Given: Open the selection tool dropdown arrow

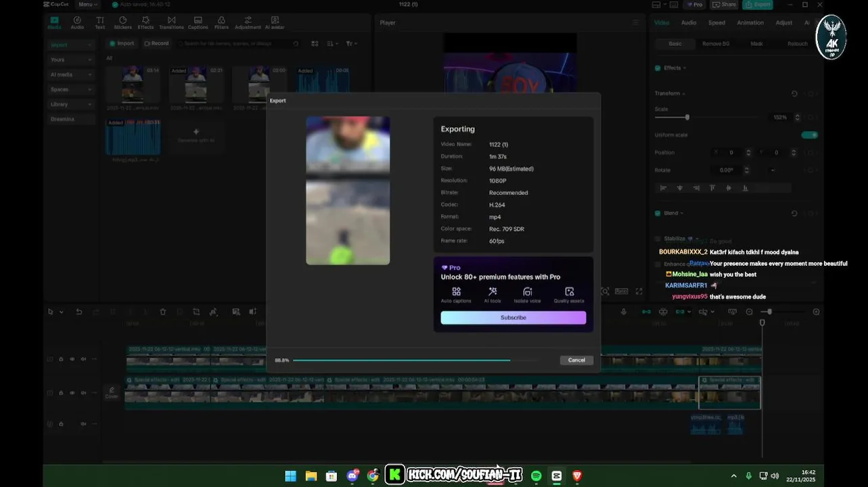Looking at the screenshot, I should pos(61,312).
